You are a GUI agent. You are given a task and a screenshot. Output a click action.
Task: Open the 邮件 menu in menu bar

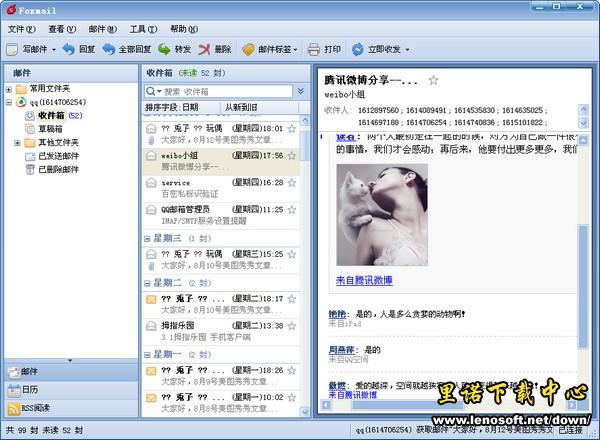pos(103,29)
